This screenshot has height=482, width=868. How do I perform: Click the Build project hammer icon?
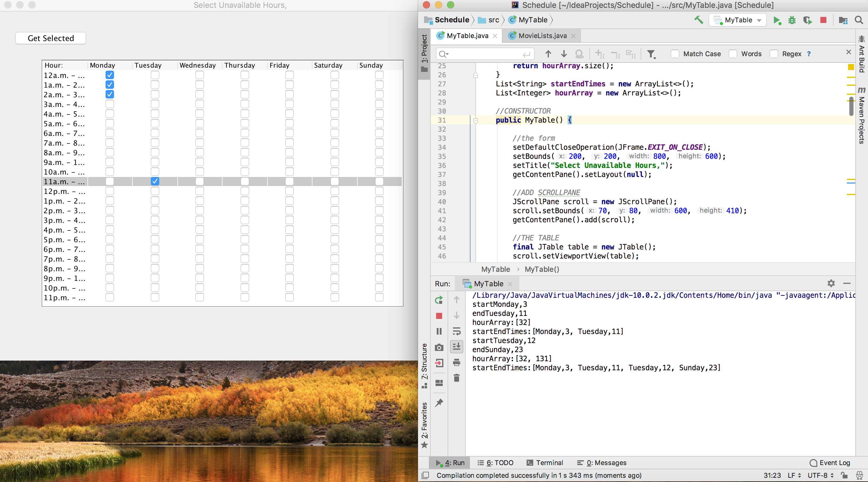point(699,20)
